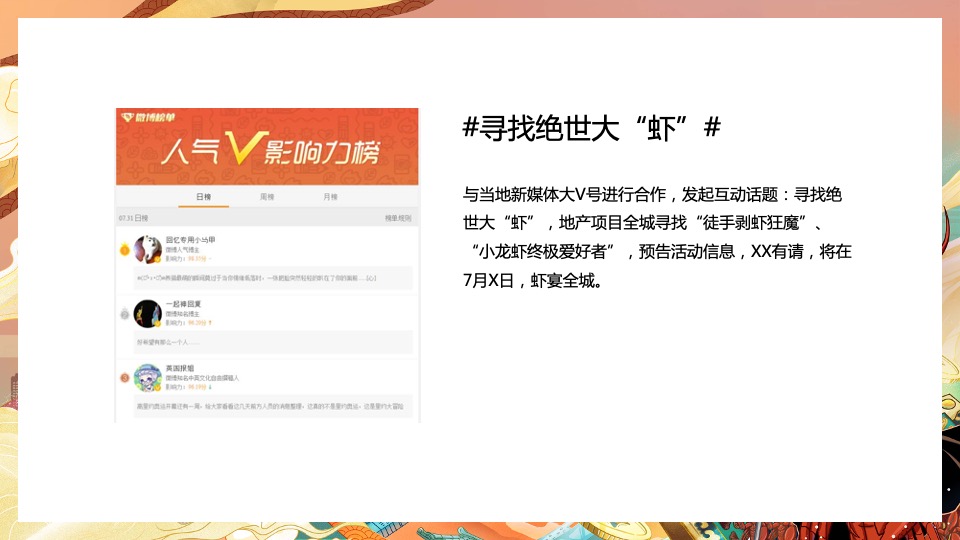Open the 英国报姐 avatar

coord(148,378)
